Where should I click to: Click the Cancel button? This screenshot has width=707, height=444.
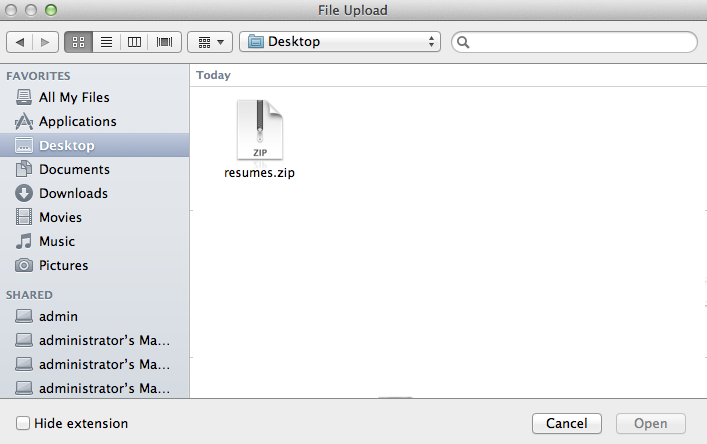pos(567,423)
